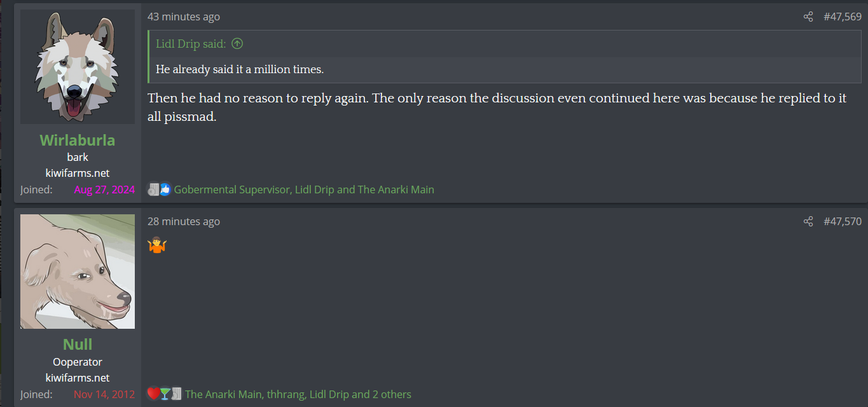Open post number #47,570 permalink

pyautogui.click(x=843, y=221)
